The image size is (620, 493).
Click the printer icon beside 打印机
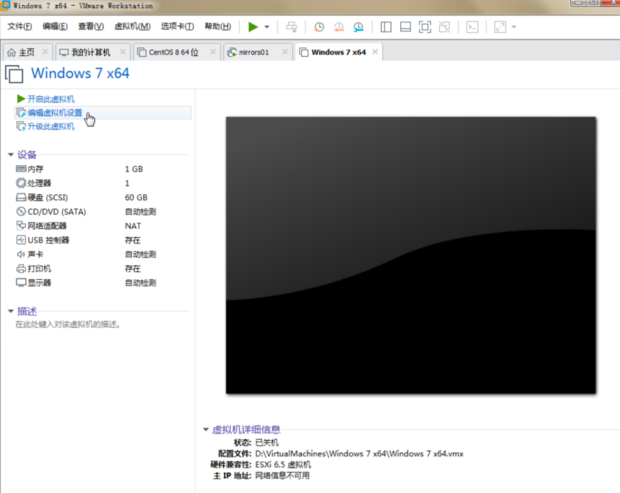[21, 268]
